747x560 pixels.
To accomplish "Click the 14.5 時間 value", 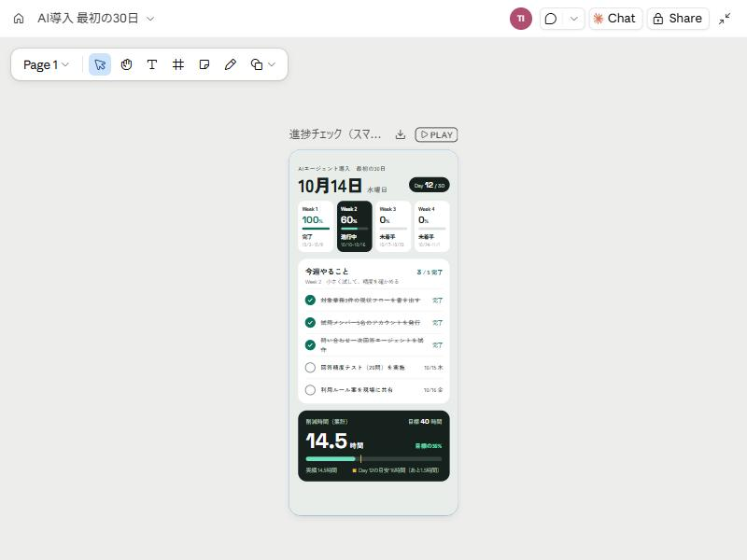I will pyautogui.click(x=334, y=441).
